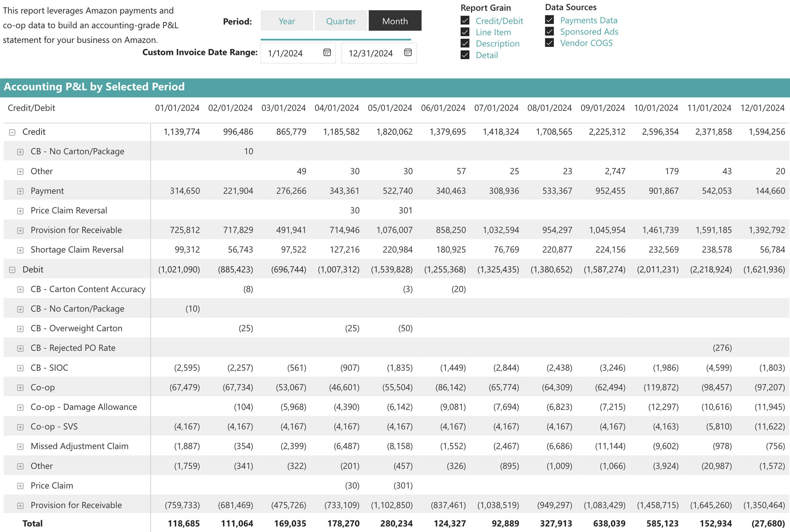This screenshot has height=532, width=790.
Task: Click the Vendor COGS label
Action: (x=586, y=43)
